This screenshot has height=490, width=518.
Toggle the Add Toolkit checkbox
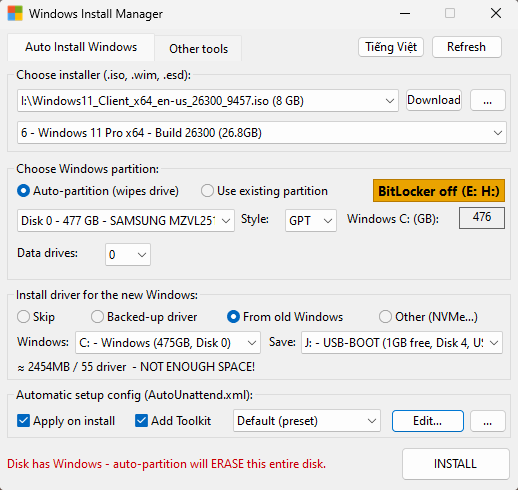click(x=173, y=421)
